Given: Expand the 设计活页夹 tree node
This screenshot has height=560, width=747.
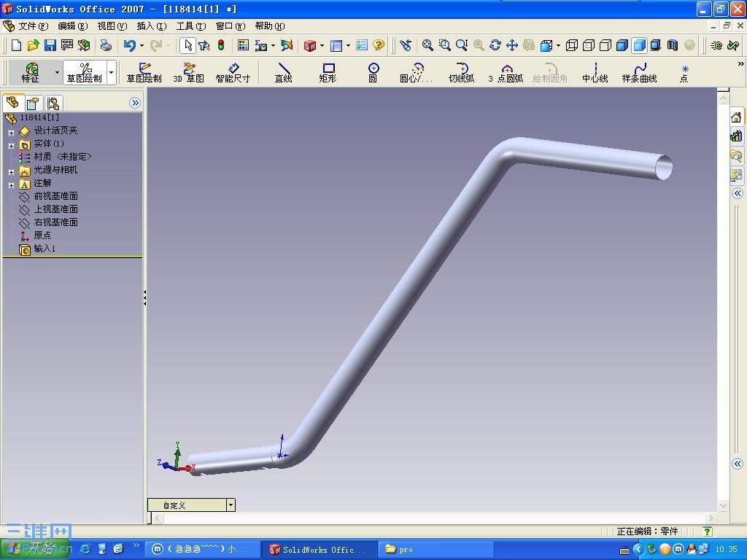Looking at the screenshot, I should (11, 133).
